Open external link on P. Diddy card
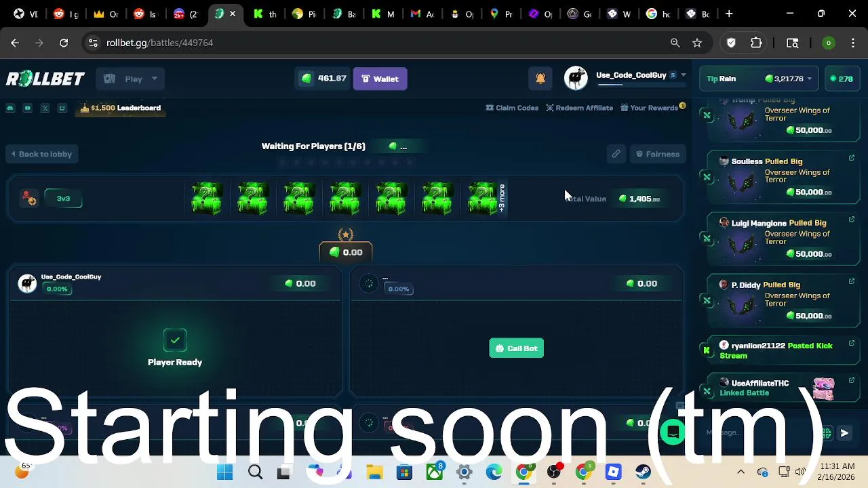The height and width of the screenshot is (488, 868). click(x=852, y=281)
